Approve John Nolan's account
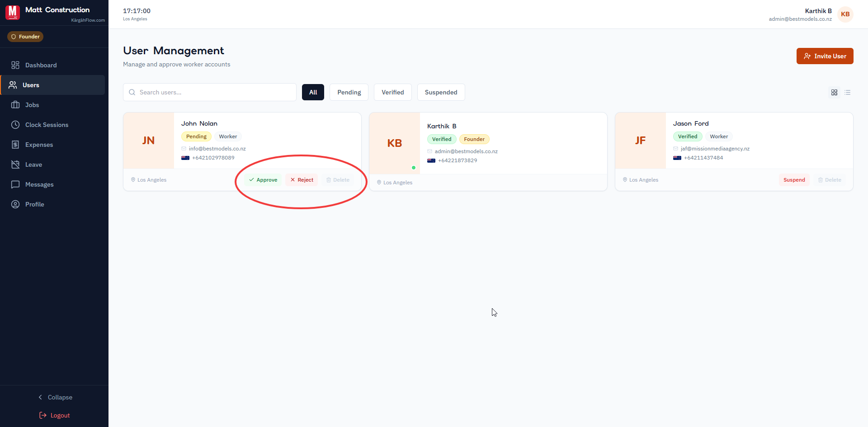This screenshot has height=427, width=868. (263, 180)
